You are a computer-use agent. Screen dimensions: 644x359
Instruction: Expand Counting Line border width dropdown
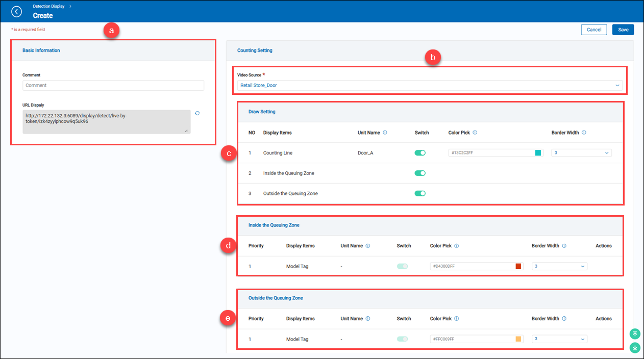pyautogui.click(x=581, y=153)
